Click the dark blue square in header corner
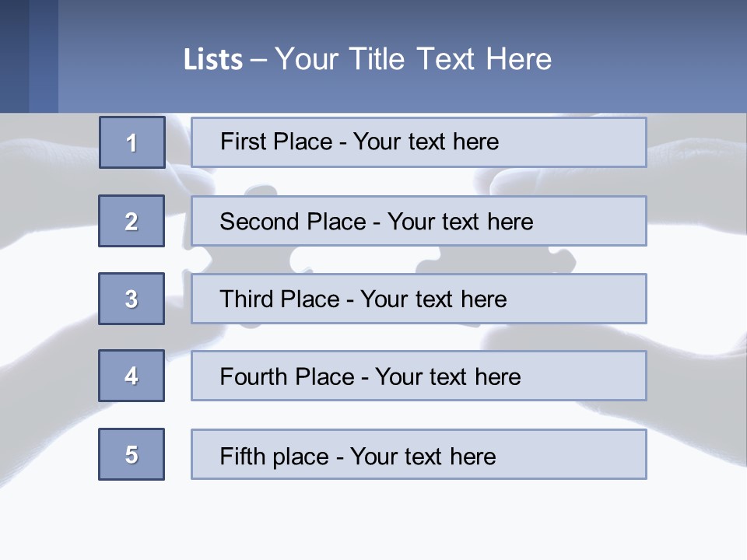Viewport: 747px width, 560px height. (14, 56)
